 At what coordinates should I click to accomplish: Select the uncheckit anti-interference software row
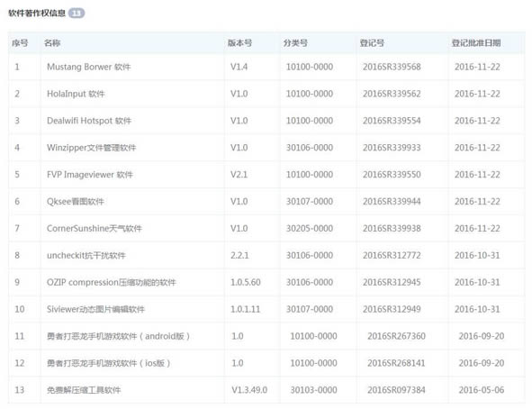[266, 255]
